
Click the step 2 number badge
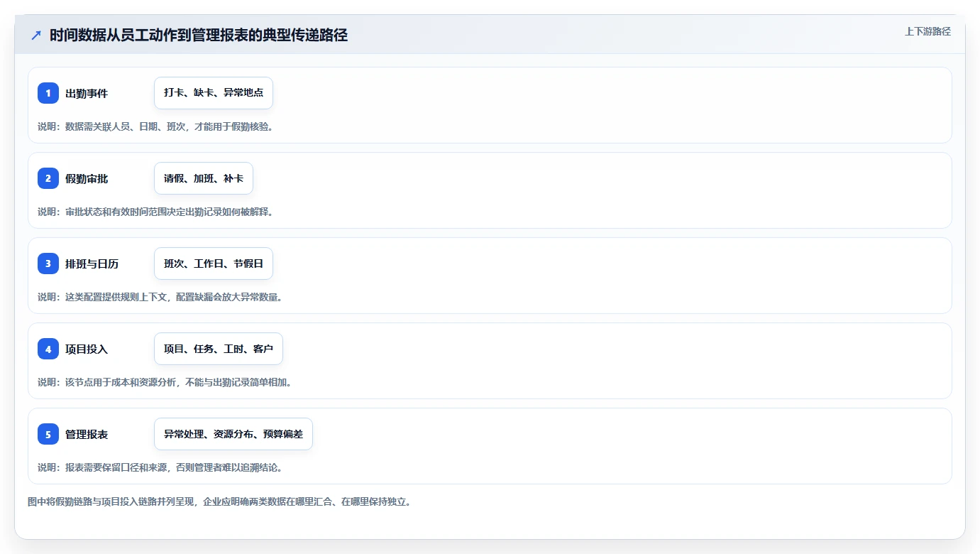click(x=48, y=178)
